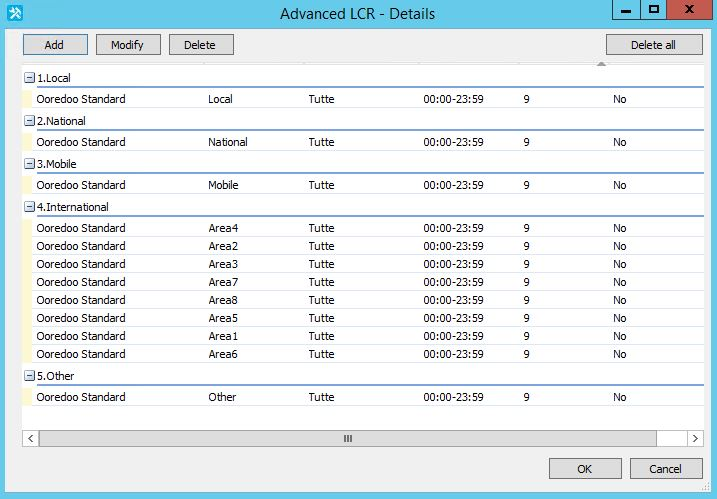This screenshot has height=499, width=717.
Task: Cancel the Advanced LCR details dialog
Action: pos(665,469)
